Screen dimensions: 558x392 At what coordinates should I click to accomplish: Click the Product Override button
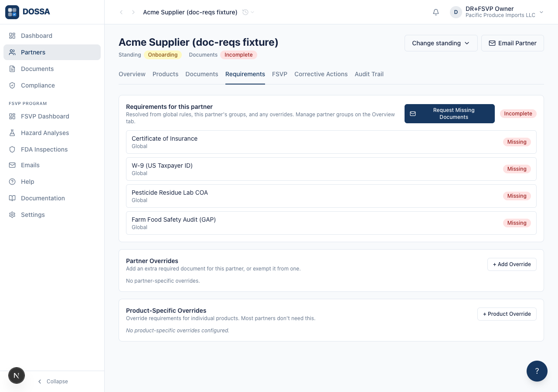(507, 314)
